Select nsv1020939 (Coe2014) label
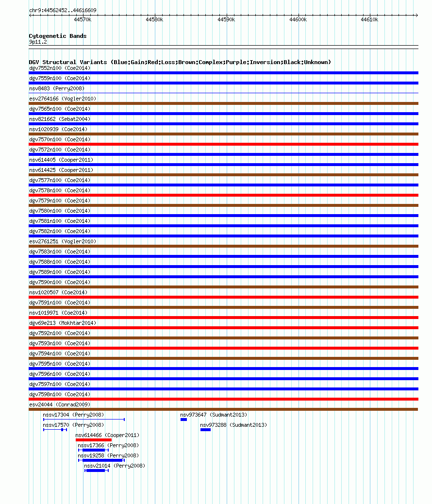Screen dimensions: 432x504 (58, 129)
